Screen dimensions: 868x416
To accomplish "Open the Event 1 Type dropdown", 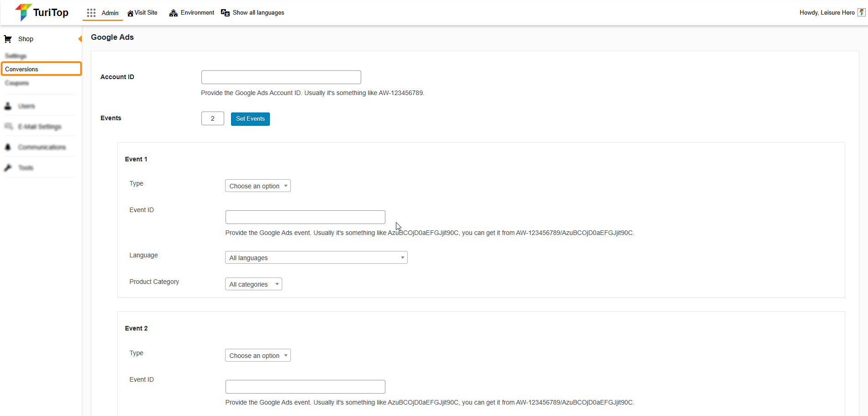I will [x=258, y=186].
